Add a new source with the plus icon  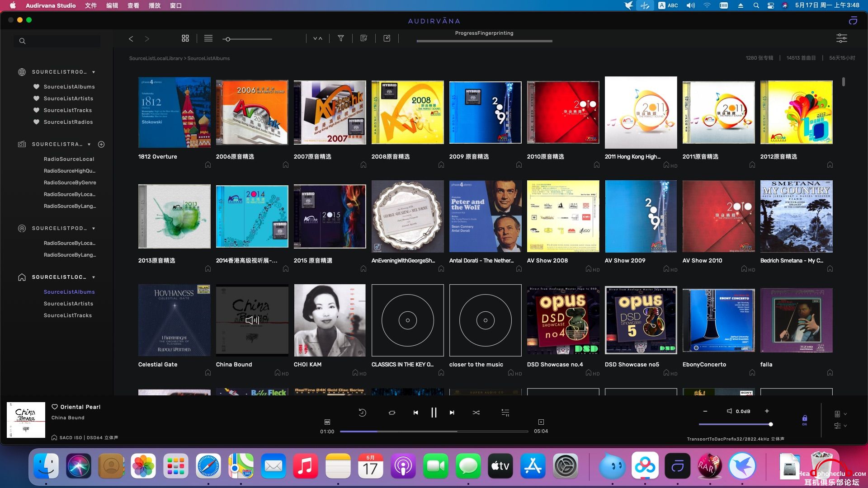coord(101,145)
